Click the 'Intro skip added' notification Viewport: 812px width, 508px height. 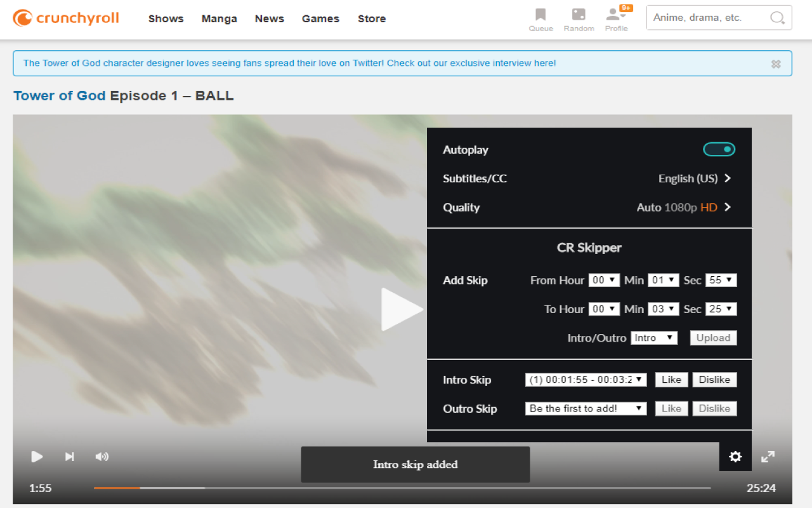[416, 464]
